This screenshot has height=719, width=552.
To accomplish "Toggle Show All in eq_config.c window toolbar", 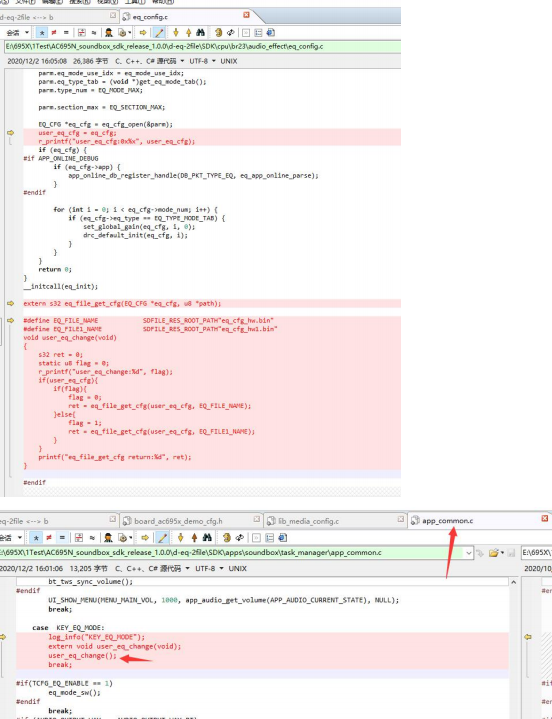I will coord(42,33).
